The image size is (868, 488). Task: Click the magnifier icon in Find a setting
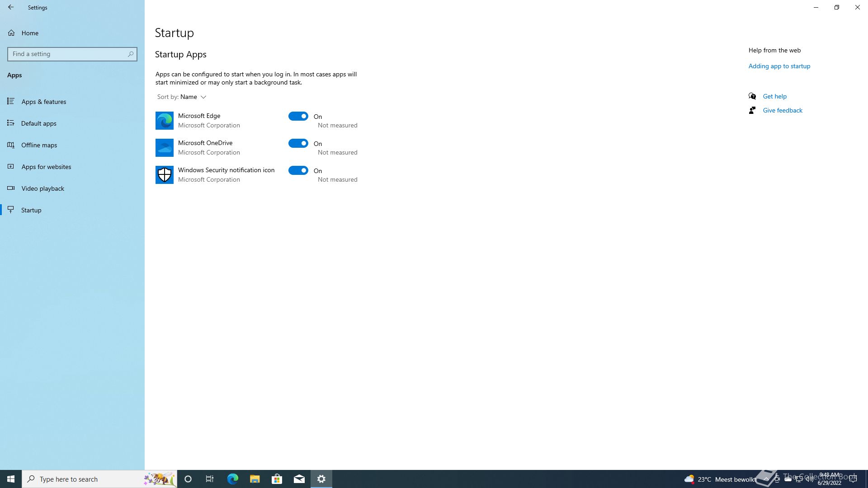coord(131,54)
